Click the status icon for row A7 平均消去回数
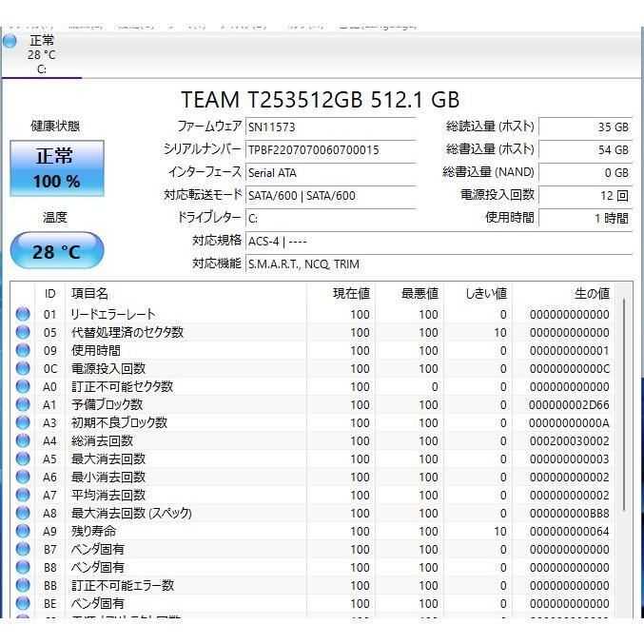 [x=23, y=495]
